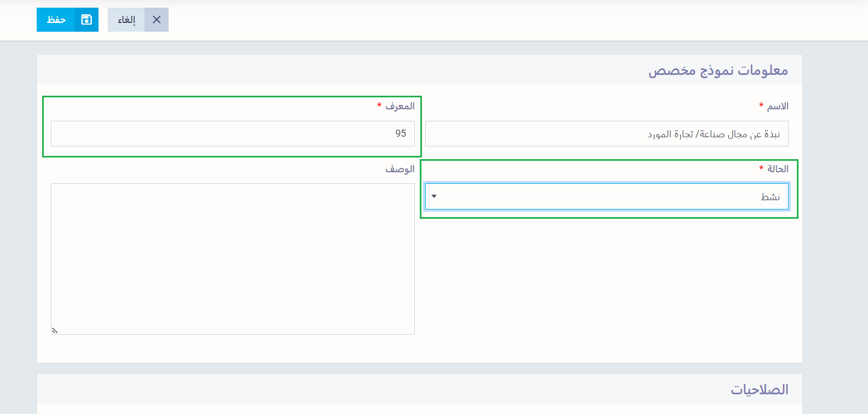
Task: Focus the الاسم name input field
Action: click(606, 134)
